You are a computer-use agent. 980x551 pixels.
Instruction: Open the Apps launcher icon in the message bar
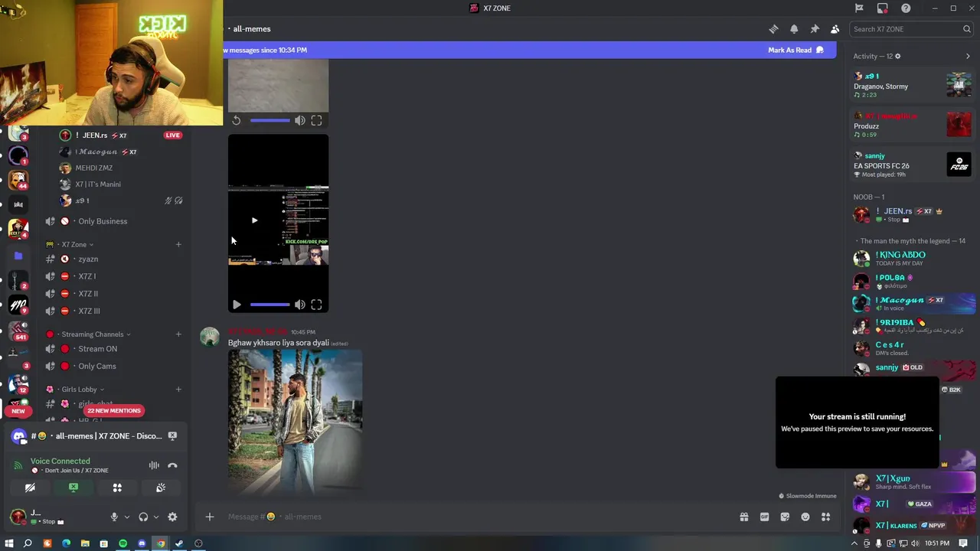(825, 517)
